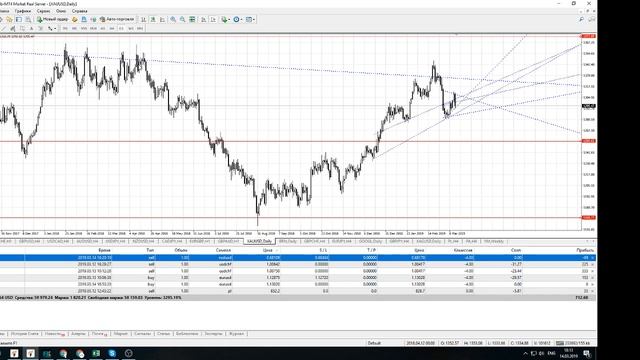Select the M15 timeframe button

click(x=84, y=29)
